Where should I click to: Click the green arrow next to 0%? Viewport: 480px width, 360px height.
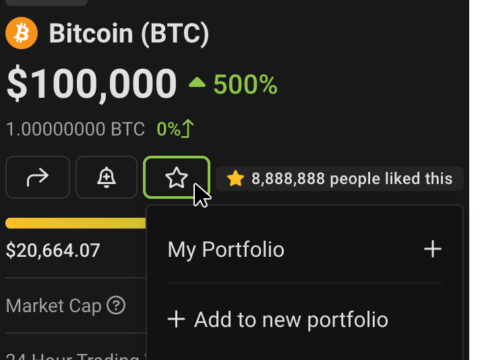[188, 128]
